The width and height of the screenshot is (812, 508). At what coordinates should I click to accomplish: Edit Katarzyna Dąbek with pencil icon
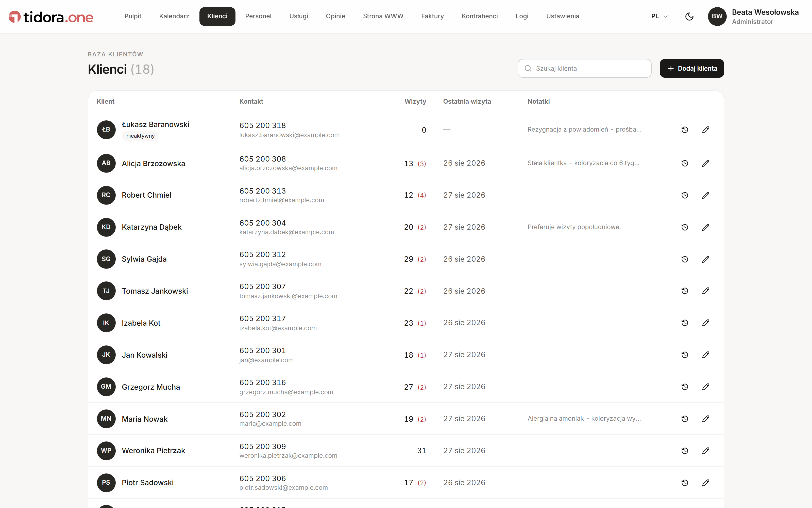706,227
